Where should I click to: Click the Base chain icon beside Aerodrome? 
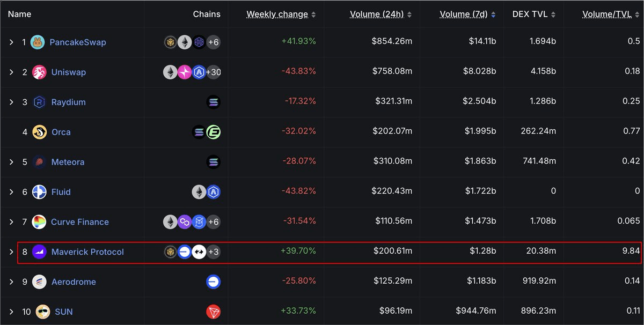click(214, 281)
